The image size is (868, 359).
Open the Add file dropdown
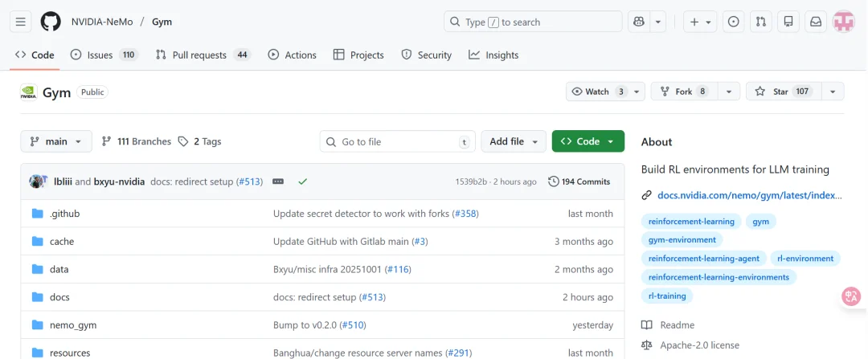513,141
